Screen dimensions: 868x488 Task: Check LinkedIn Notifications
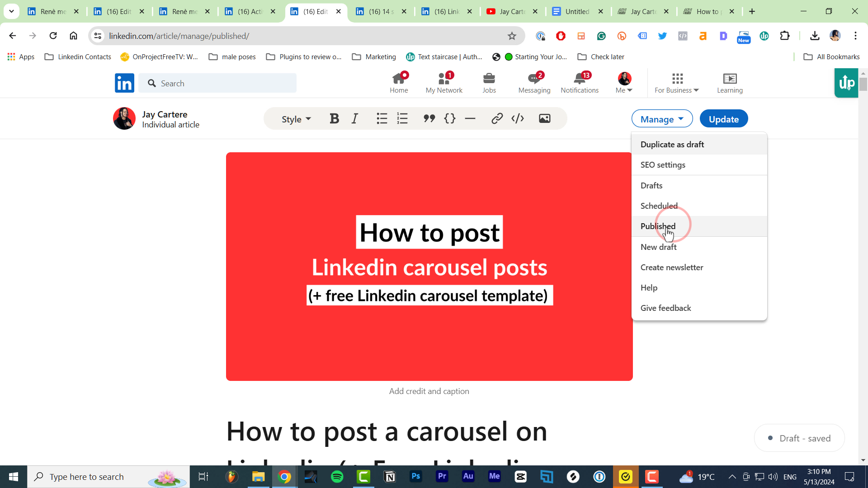coord(580,83)
